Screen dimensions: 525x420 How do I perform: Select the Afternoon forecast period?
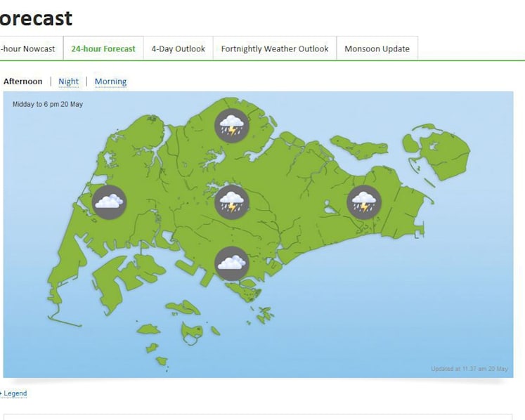point(22,81)
